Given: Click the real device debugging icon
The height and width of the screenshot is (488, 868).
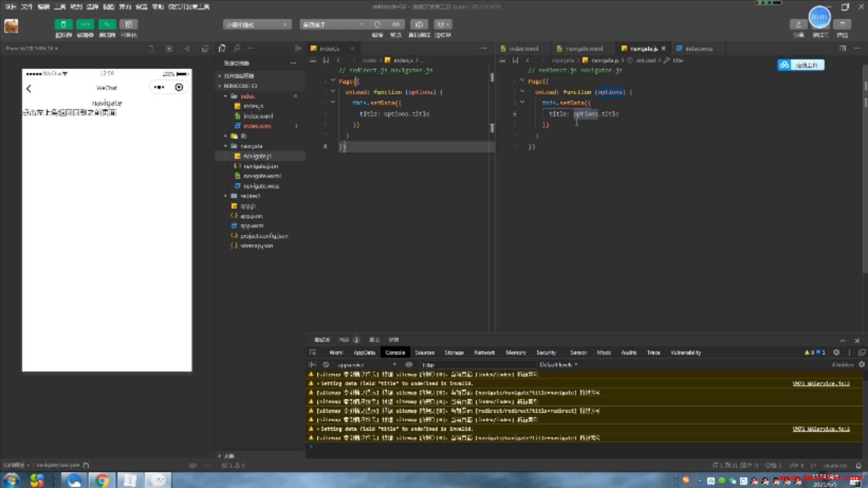Looking at the screenshot, I should tap(419, 24).
